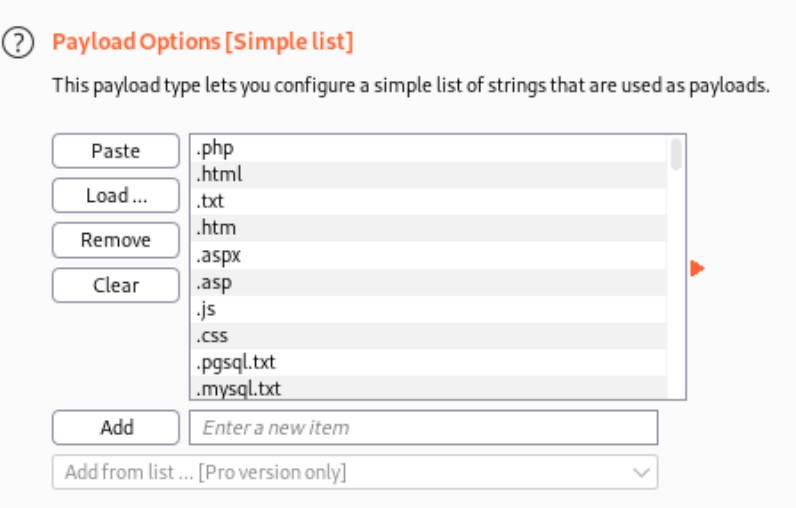Viewport: 796px width, 508px height.
Task: Open the Payload Options help icon
Action: (x=15, y=43)
